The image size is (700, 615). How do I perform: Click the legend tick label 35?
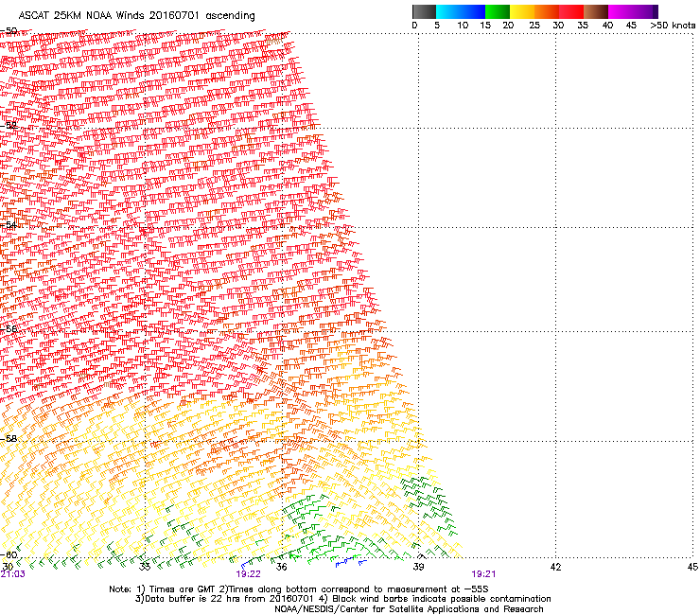click(583, 26)
